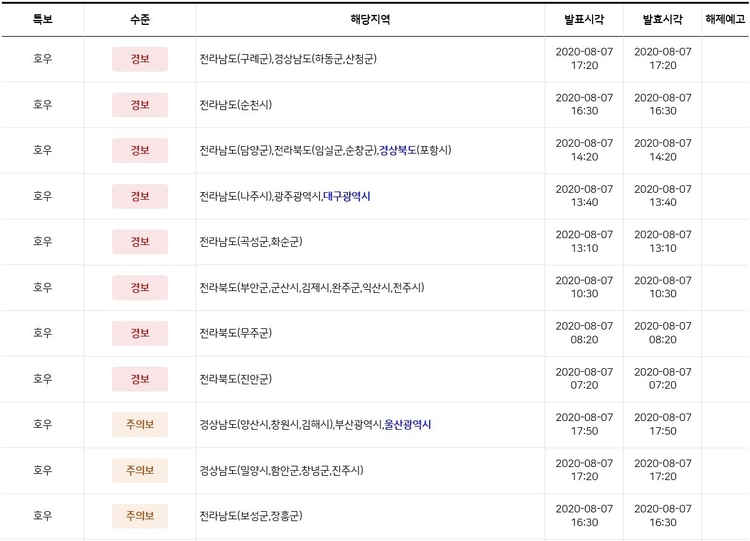The width and height of the screenshot is (750, 541).
Task: Click the 경보 badge for 무주군 row
Action: pyautogui.click(x=140, y=333)
